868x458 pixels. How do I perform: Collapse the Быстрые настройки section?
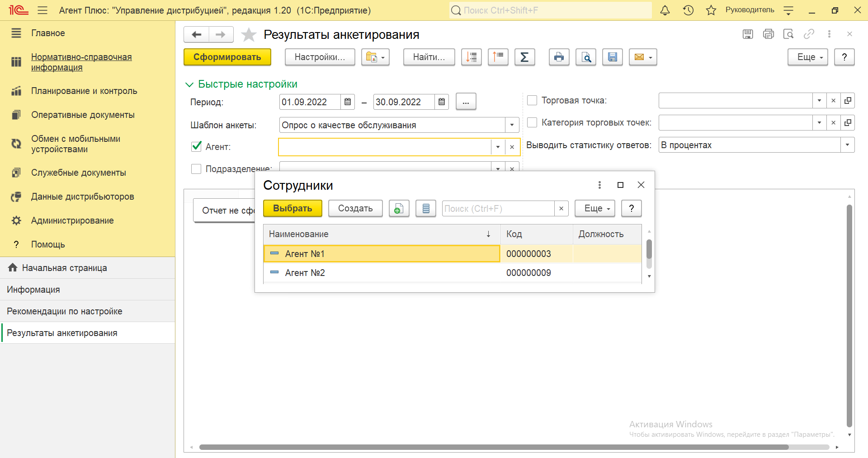189,84
